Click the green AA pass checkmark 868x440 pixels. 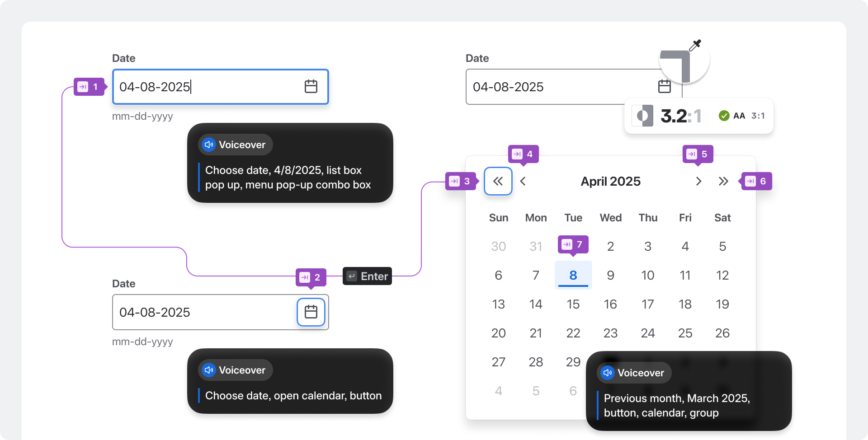(x=724, y=116)
